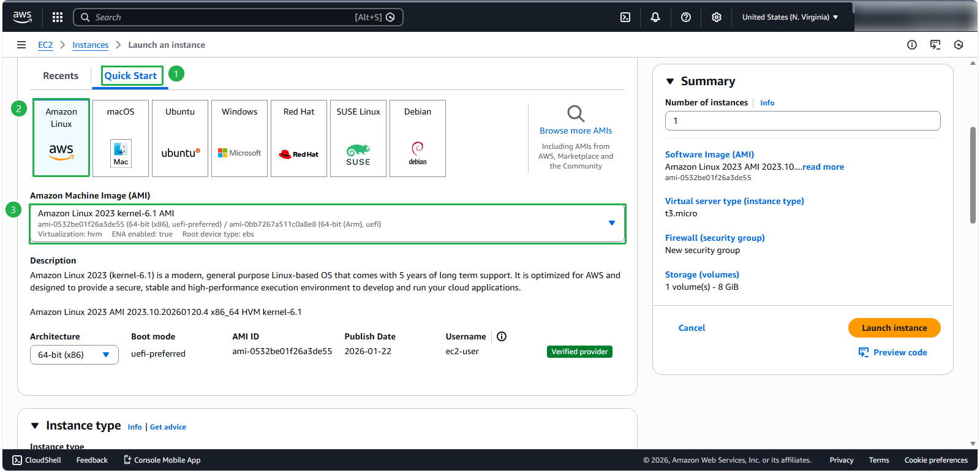980x473 pixels.
Task: Click the Number of instances input field
Action: 802,121
